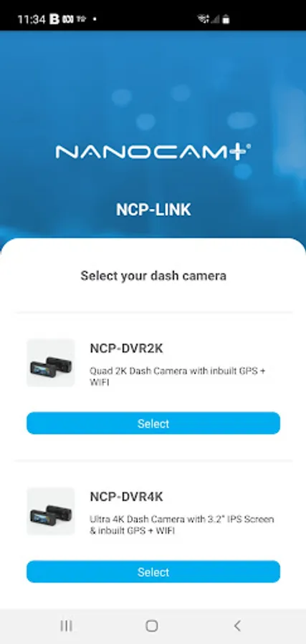The height and width of the screenshot is (644, 306).
Task: Tap the cellular signal strength icon
Action: (215, 19)
